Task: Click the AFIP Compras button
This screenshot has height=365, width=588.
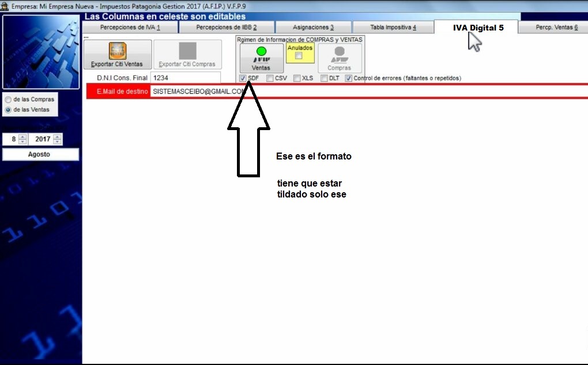Action: (340, 58)
